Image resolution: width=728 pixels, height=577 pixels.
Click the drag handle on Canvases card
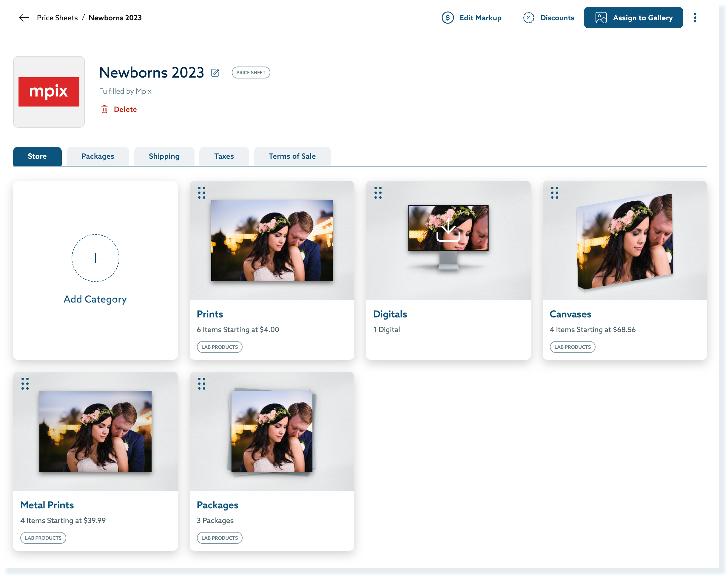coord(554,193)
